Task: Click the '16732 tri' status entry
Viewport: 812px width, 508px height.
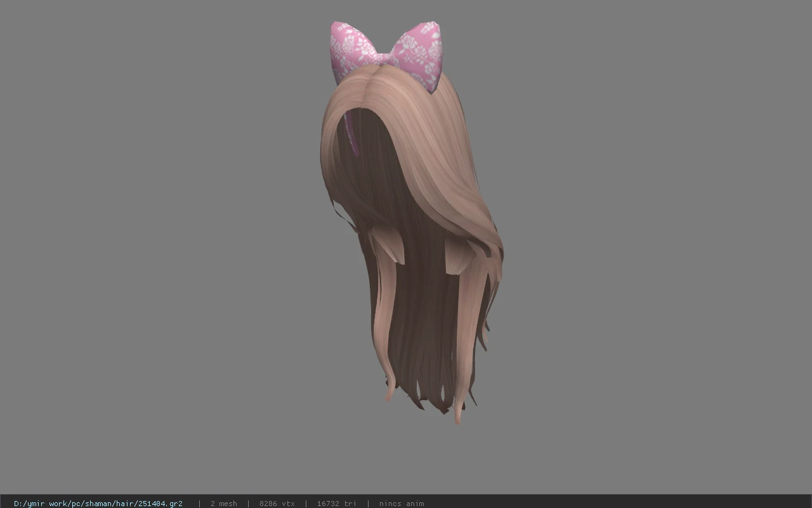Action: [x=336, y=504]
